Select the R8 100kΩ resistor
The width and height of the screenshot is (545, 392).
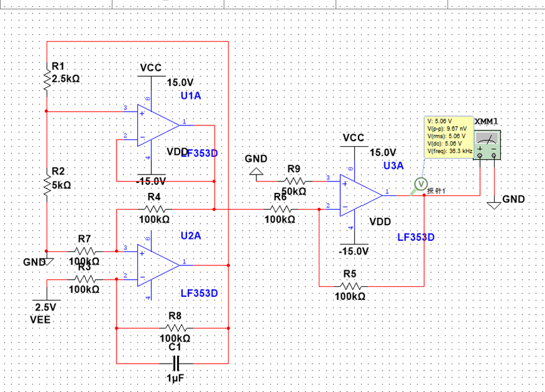pyautogui.click(x=176, y=328)
